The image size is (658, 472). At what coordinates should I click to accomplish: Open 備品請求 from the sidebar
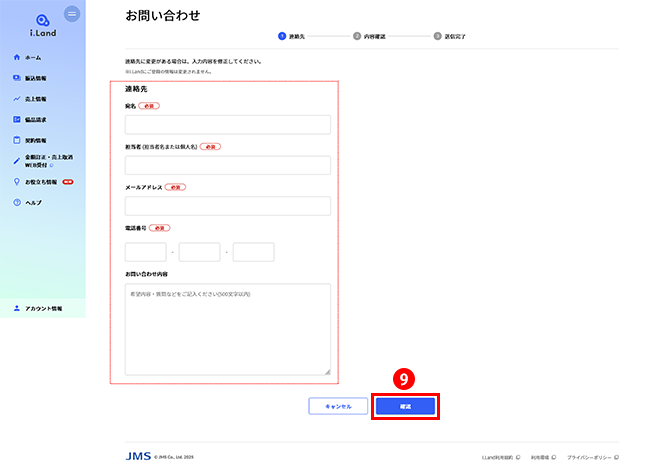35,120
